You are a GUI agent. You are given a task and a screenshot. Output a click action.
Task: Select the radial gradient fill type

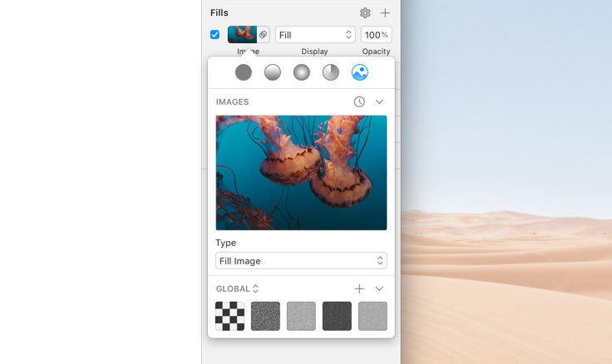pos(302,72)
